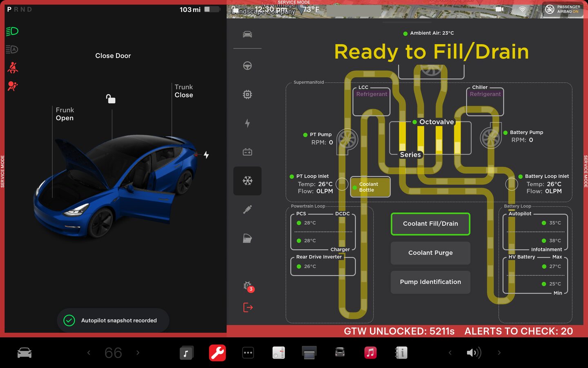Click the red exit service mode icon
The height and width of the screenshot is (368, 588).
[x=248, y=307]
